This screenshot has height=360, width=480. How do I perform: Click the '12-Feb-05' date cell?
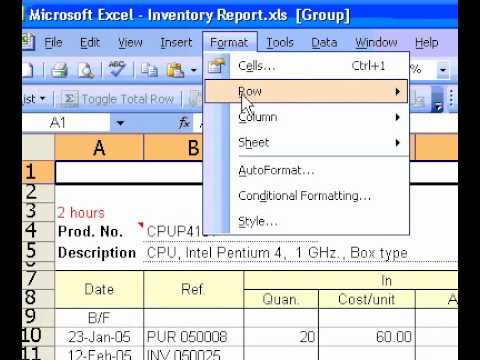[x=99, y=353]
